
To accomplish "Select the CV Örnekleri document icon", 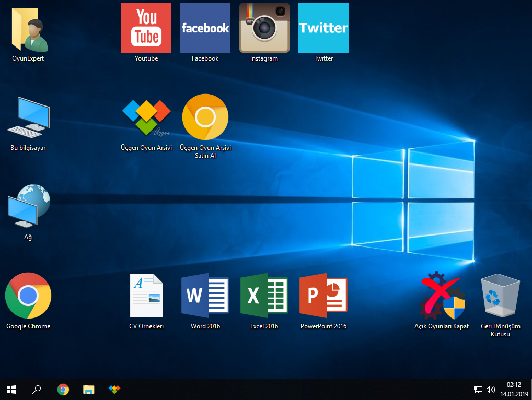I will [146, 296].
